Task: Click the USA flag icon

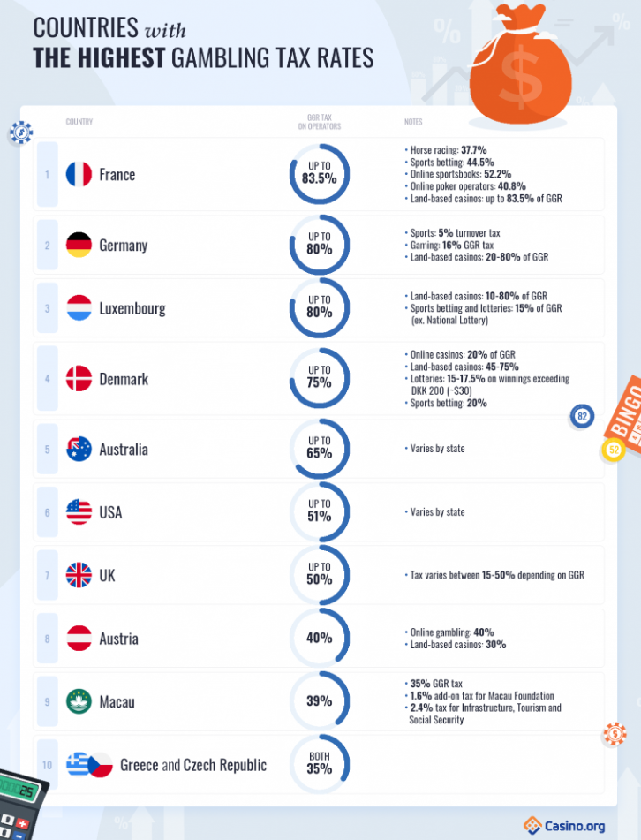Action: coord(79,512)
